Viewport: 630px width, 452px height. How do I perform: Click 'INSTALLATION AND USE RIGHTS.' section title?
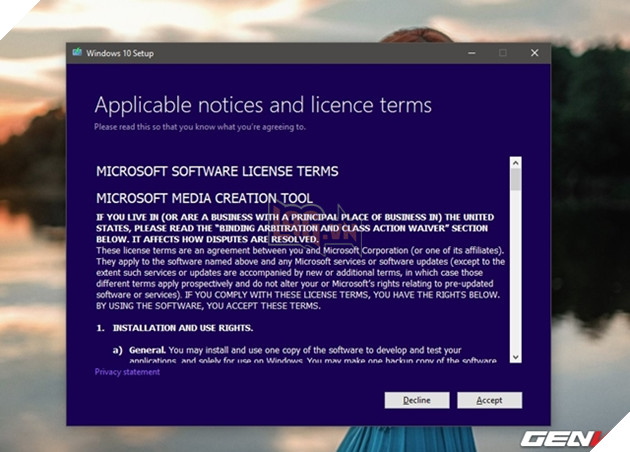(183, 328)
